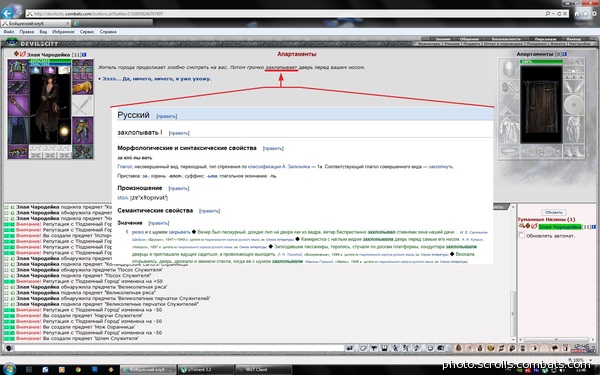Viewport: 600px width, 375px height.
Task: Click the belt slot under the cloak
Action: pyautogui.click(x=18, y=152)
